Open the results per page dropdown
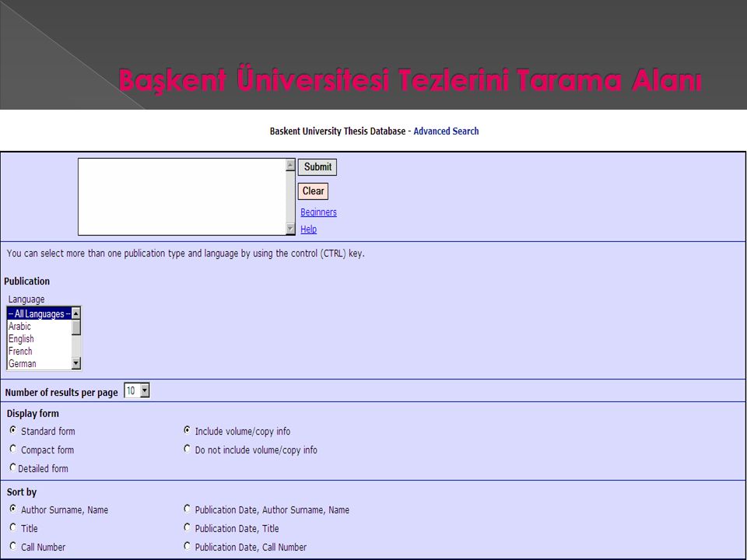Viewport: 747px width, 560px height. (x=145, y=391)
